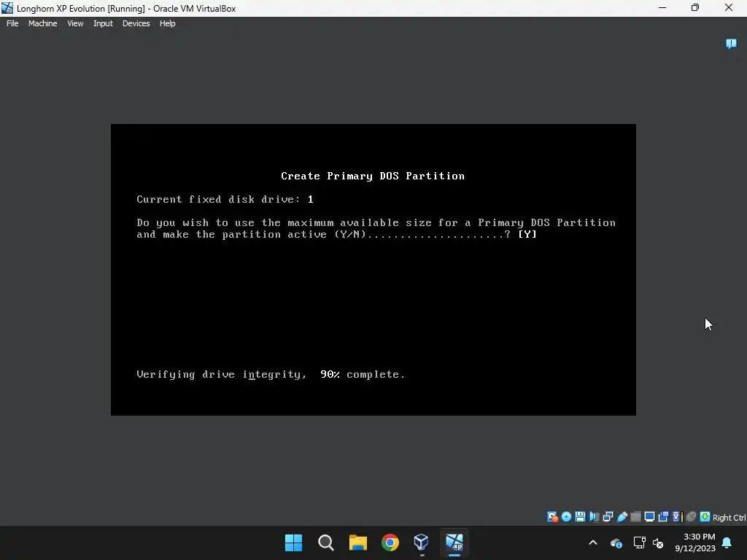Open the File menu
This screenshot has height=560, width=747.
click(12, 23)
